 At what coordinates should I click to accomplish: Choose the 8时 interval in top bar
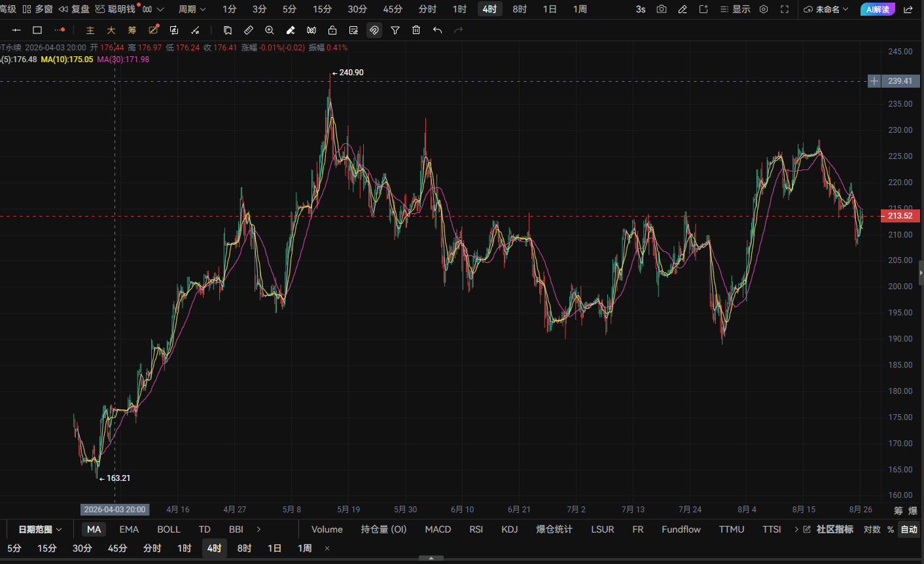pos(520,9)
